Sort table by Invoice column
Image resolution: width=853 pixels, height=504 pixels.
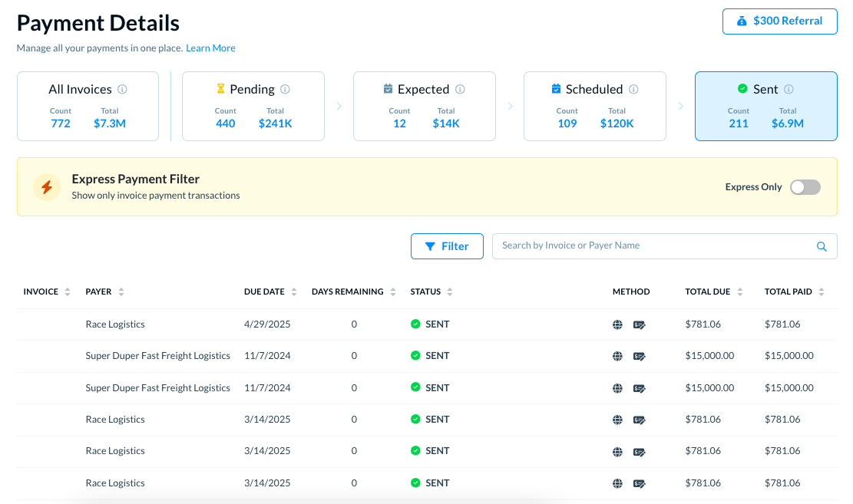(x=68, y=292)
